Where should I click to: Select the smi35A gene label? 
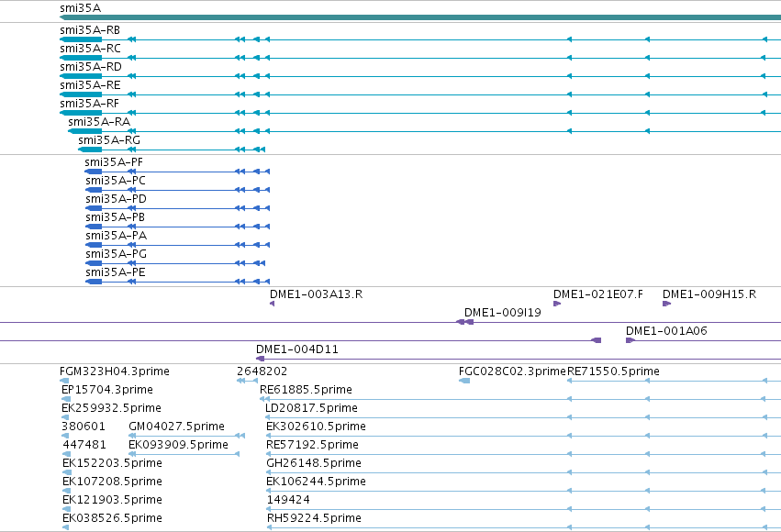tap(80, 8)
